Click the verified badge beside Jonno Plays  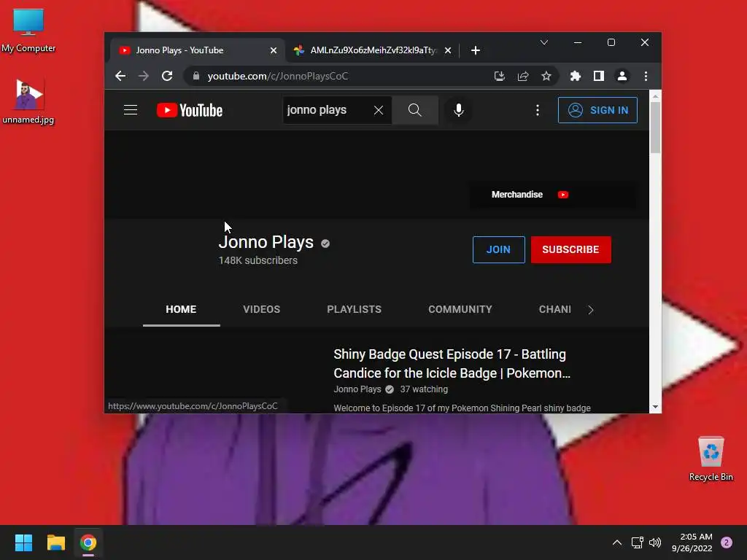coord(325,244)
